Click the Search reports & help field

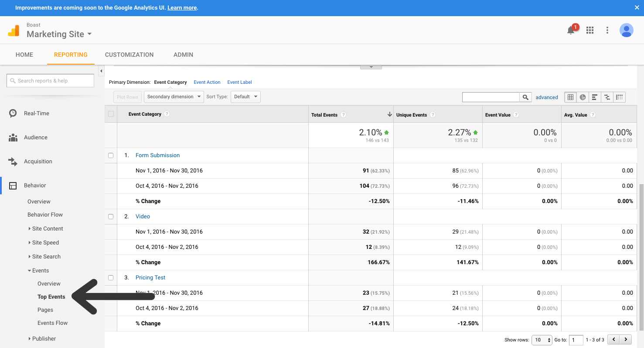click(50, 81)
